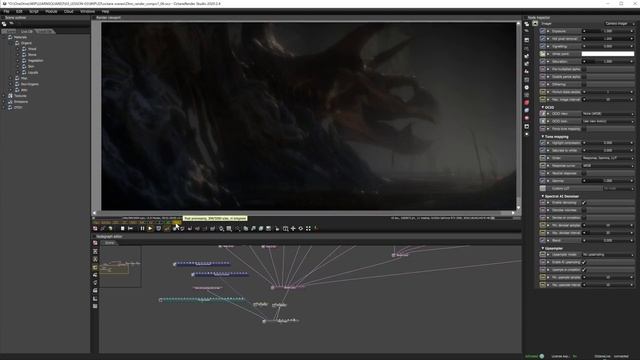
Task: Expand the Textures tree node
Action: pos(4,96)
